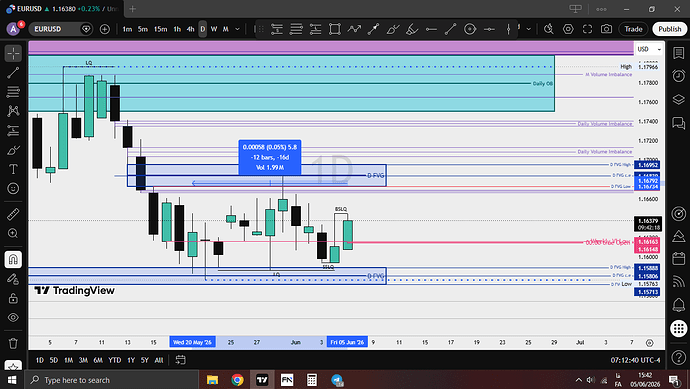690x389 pixels.
Task: Set the date range to All
Action: coord(159,360)
